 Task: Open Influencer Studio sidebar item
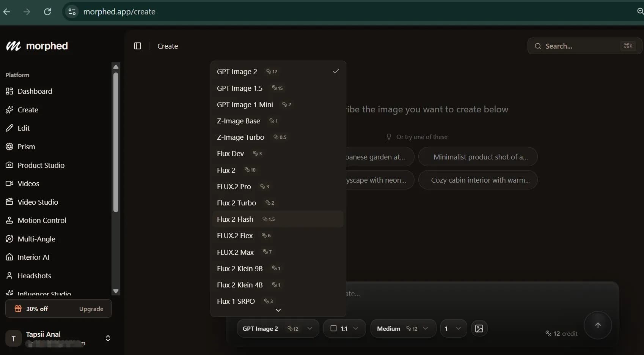[x=44, y=293]
